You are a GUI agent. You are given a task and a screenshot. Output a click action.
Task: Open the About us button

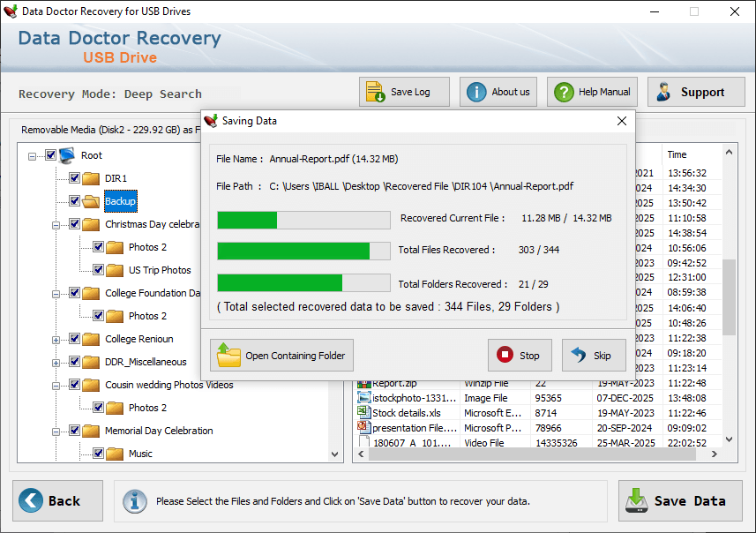(x=498, y=92)
